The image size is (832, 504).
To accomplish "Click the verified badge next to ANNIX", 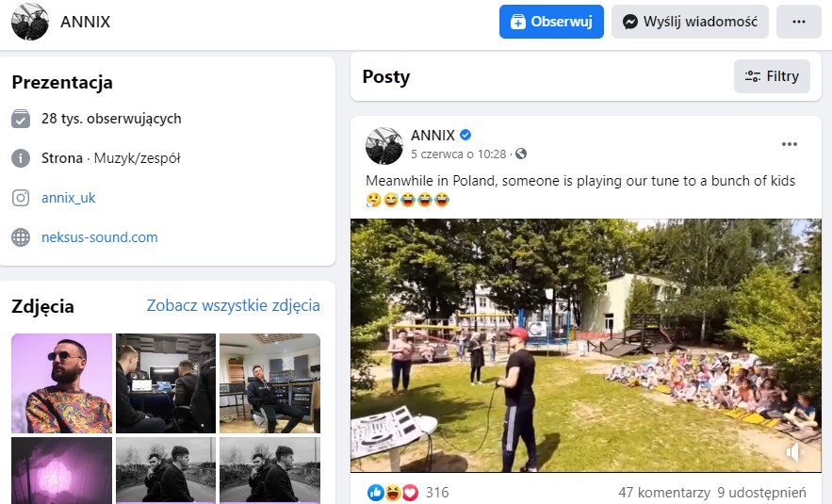I will [465, 136].
